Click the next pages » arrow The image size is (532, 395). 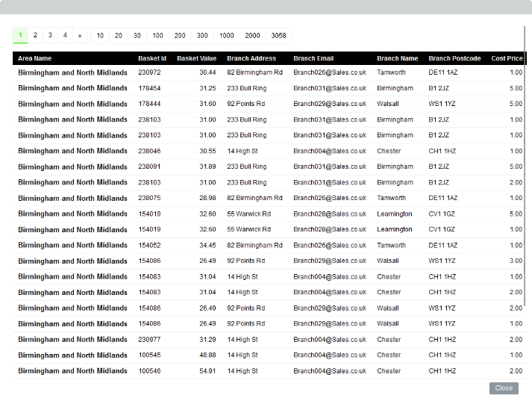(80, 35)
